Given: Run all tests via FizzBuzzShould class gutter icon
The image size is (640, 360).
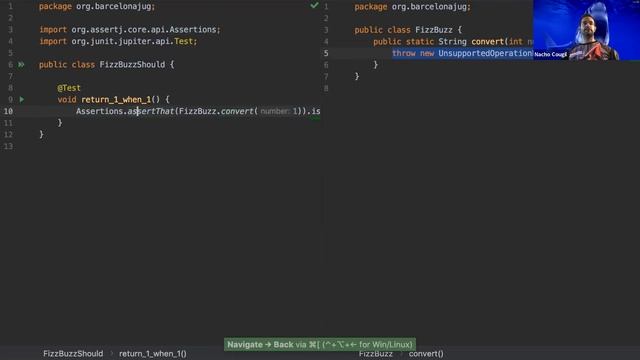Looking at the screenshot, I should pyautogui.click(x=21, y=64).
